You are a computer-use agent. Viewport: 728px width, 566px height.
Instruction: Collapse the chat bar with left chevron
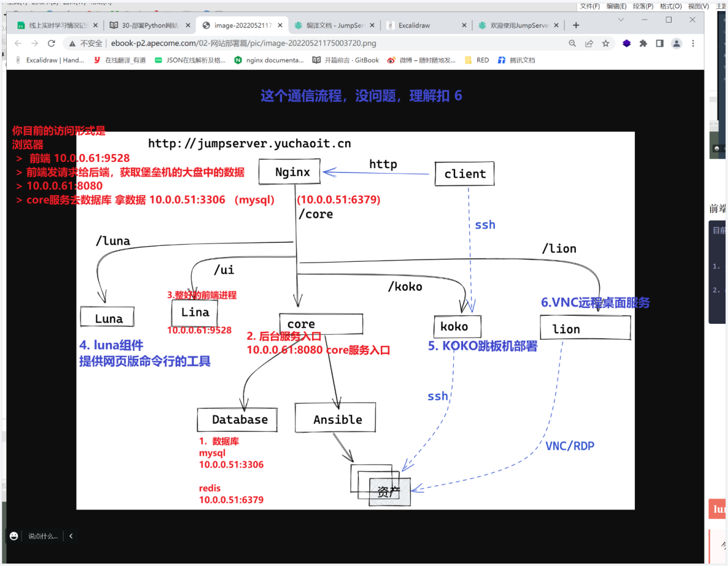point(71,537)
